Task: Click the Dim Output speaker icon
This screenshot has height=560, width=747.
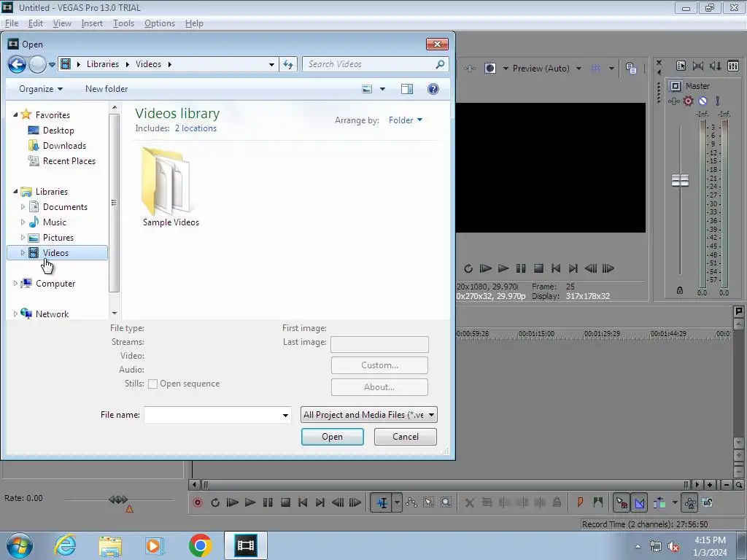Action: pyautogui.click(x=716, y=66)
